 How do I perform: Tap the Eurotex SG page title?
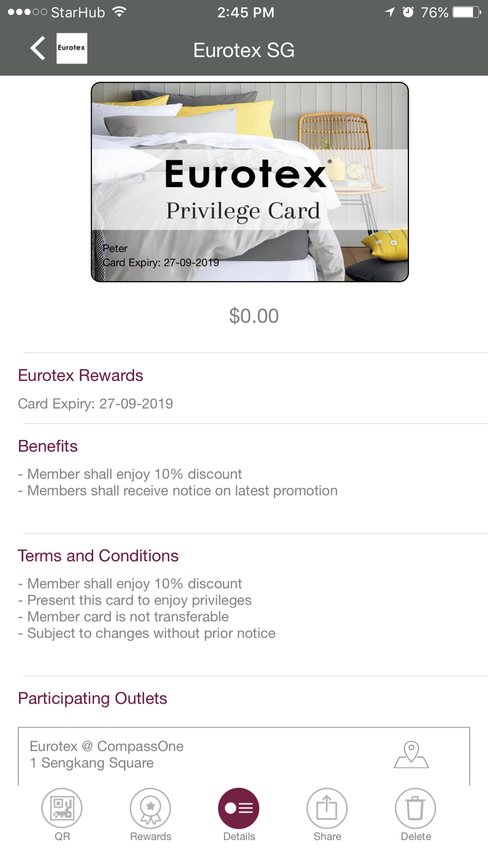[x=244, y=50]
